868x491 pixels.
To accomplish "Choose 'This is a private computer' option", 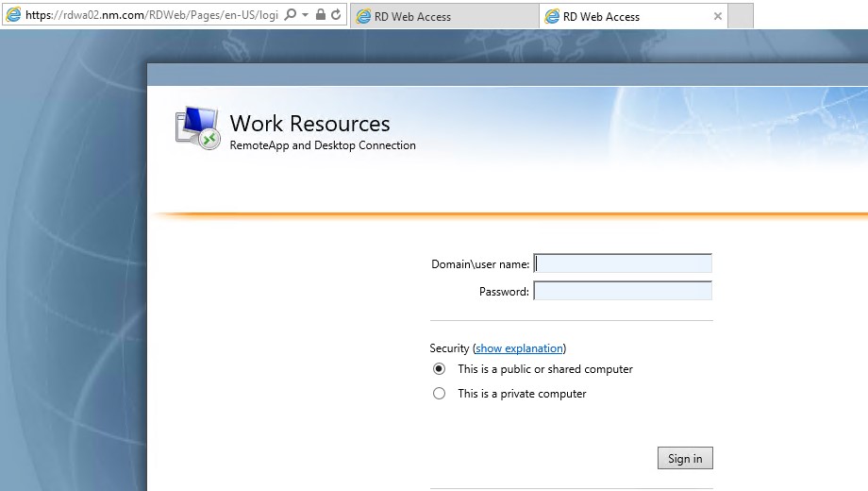I will coord(439,394).
